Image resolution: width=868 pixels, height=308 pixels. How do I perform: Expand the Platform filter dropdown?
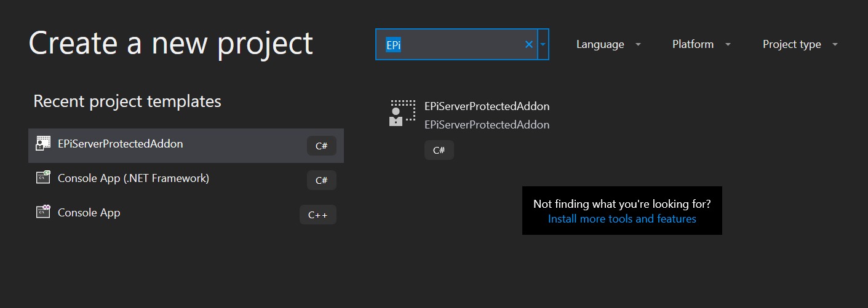click(701, 44)
